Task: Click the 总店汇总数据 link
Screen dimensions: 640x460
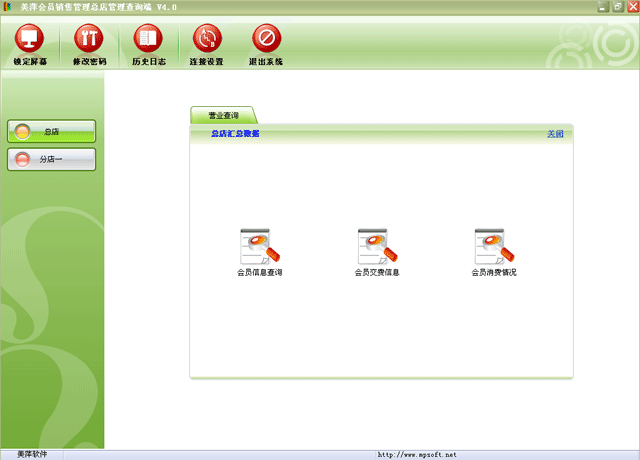Action: click(235, 134)
